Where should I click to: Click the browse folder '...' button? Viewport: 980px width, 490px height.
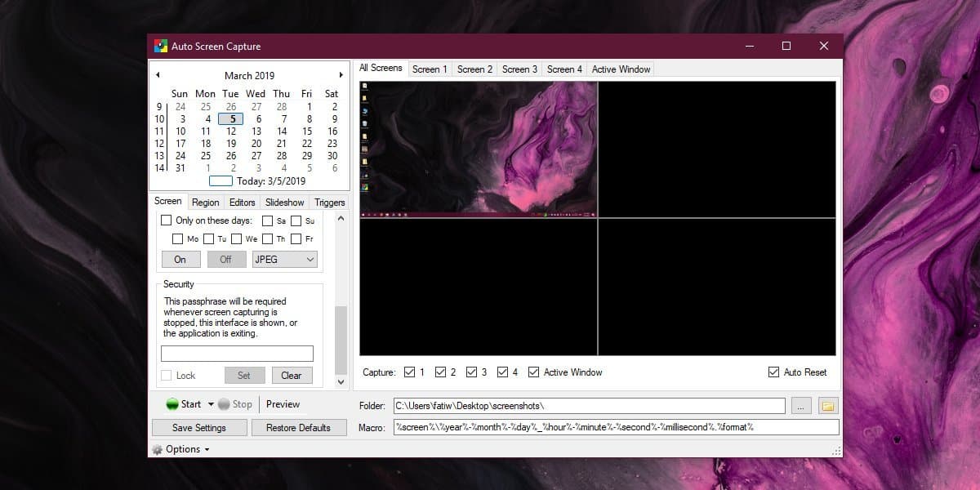pyautogui.click(x=803, y=406)
